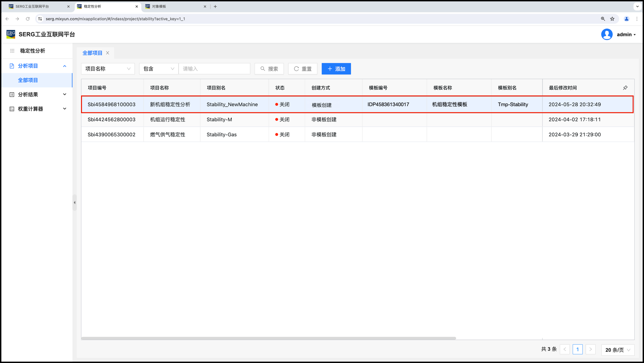Select 全部项目 in the sidebar
This screenshot has width=644, height=363.
[28, 80]
